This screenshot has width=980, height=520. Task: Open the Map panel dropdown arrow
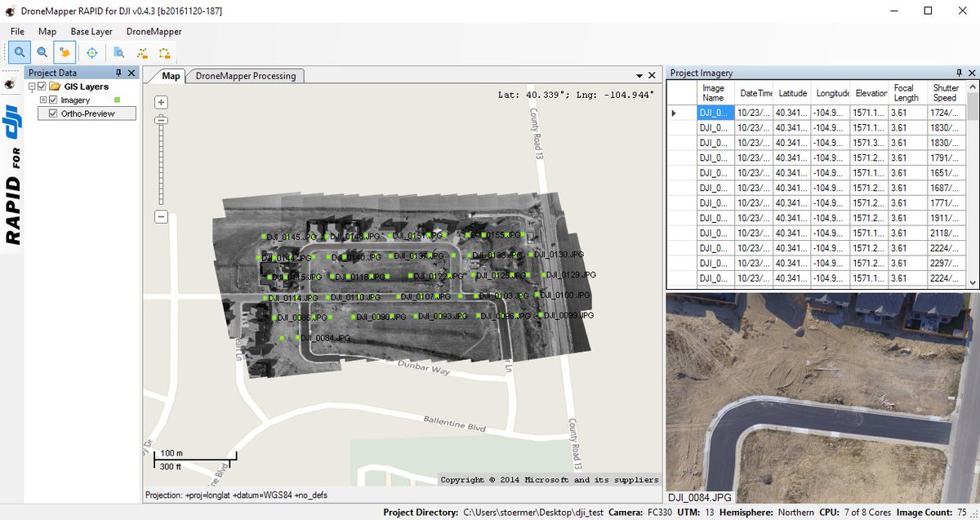(641, 73)
